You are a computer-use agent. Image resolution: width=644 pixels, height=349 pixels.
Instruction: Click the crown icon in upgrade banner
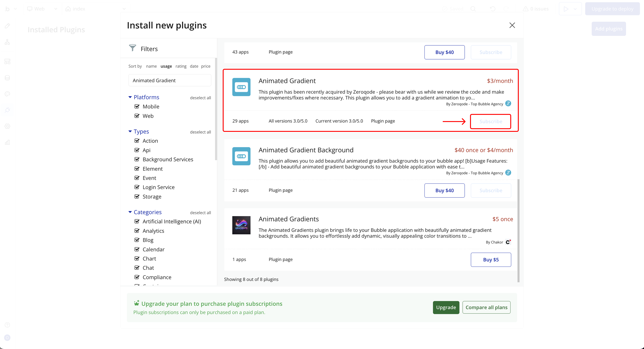point(136,303)
